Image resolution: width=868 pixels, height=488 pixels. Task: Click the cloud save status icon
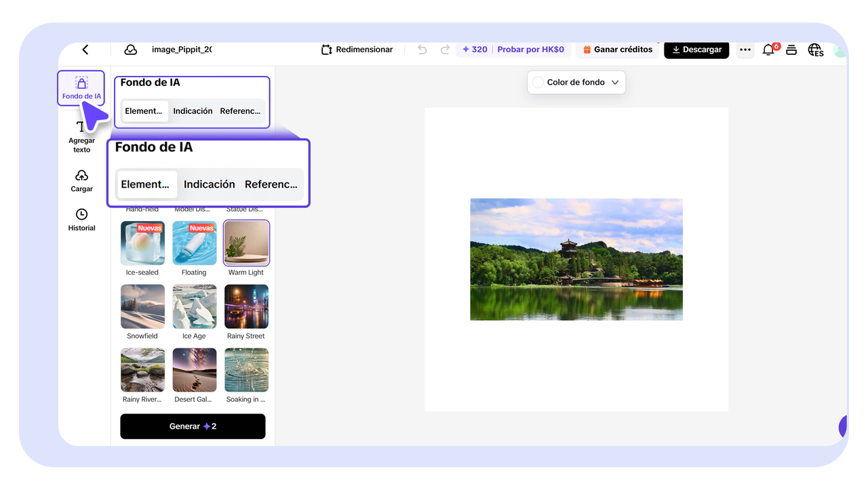(x=130, y=49)
